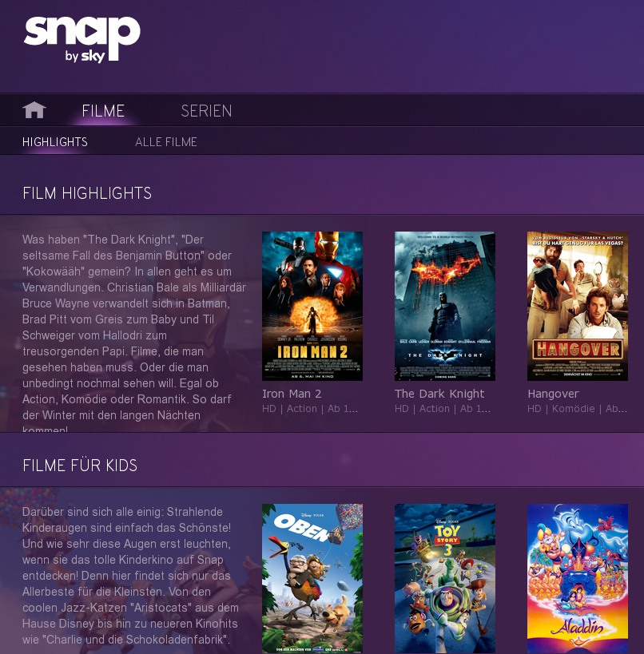Open The Dark Knight poster

[x=445, y=306]
